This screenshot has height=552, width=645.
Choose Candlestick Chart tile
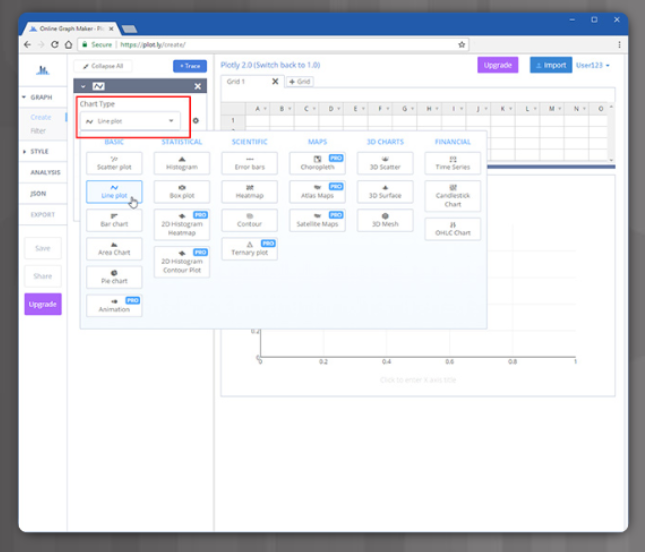tap(452, 196)
